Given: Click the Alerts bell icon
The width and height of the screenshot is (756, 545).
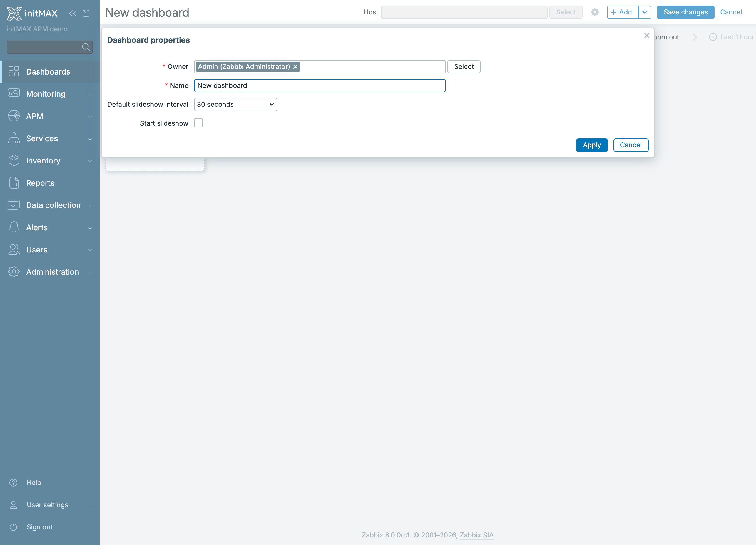Looking at the screenshot, I should click(14, 227).
